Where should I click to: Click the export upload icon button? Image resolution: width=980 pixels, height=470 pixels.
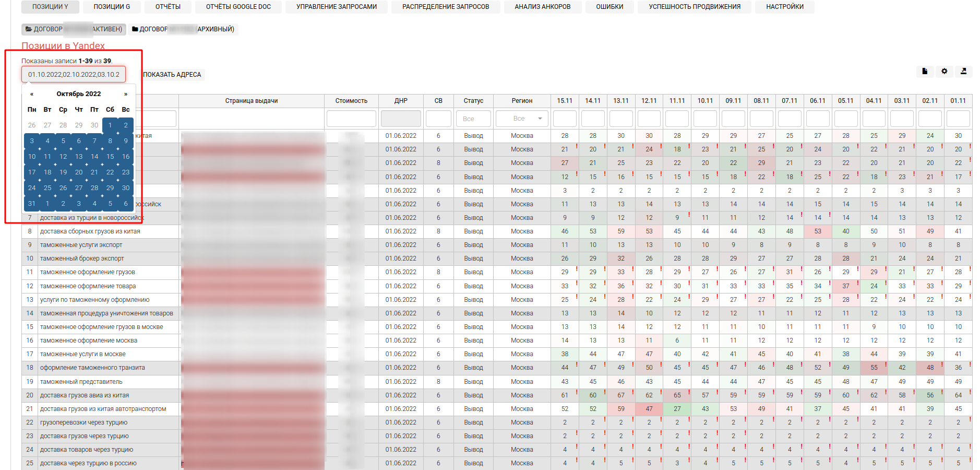[963, 71]
